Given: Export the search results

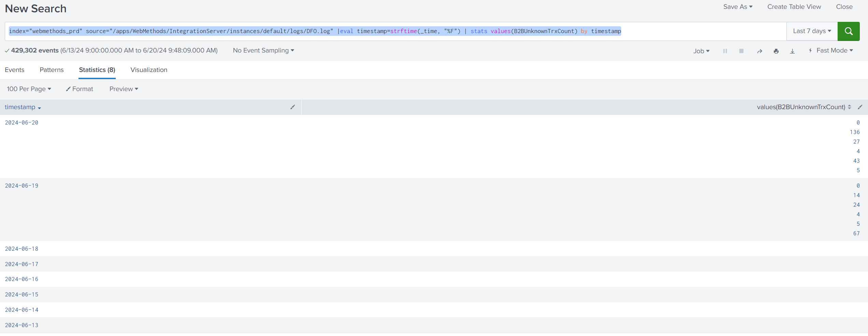Looking at the screenshot, I should point(793,50).
